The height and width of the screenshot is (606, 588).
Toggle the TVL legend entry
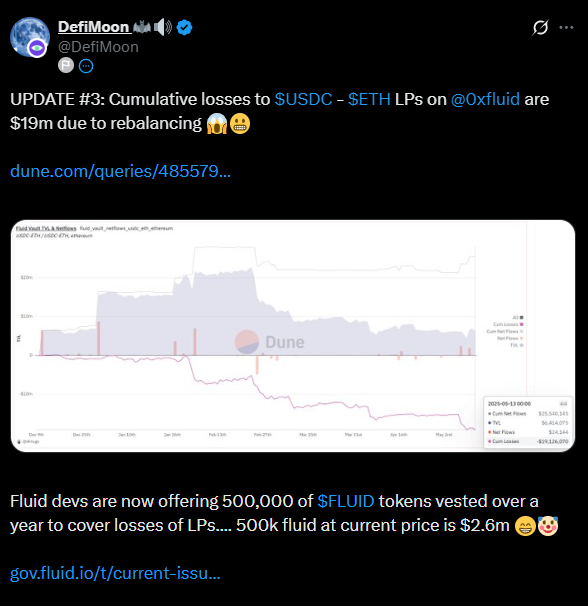tap(516, 345)
